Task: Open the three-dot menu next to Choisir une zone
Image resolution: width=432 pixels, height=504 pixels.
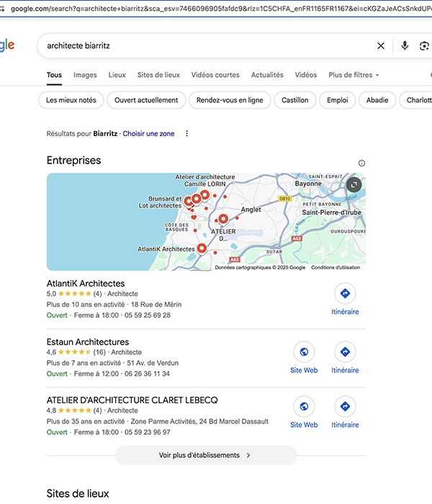Action: [x=186, y=133]
